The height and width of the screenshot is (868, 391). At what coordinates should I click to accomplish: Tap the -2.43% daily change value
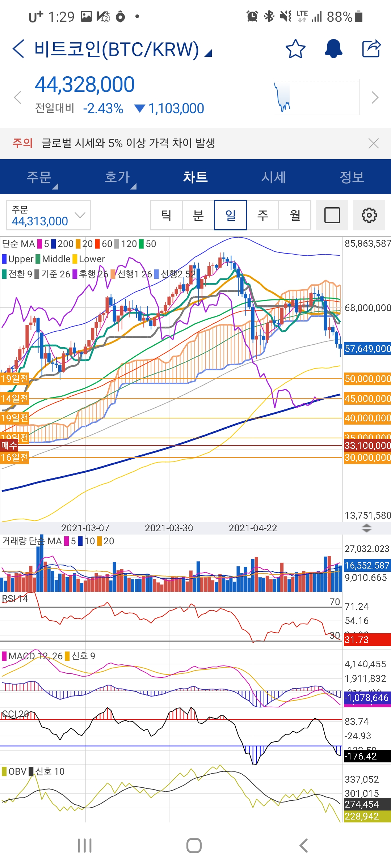pos(103,109)
